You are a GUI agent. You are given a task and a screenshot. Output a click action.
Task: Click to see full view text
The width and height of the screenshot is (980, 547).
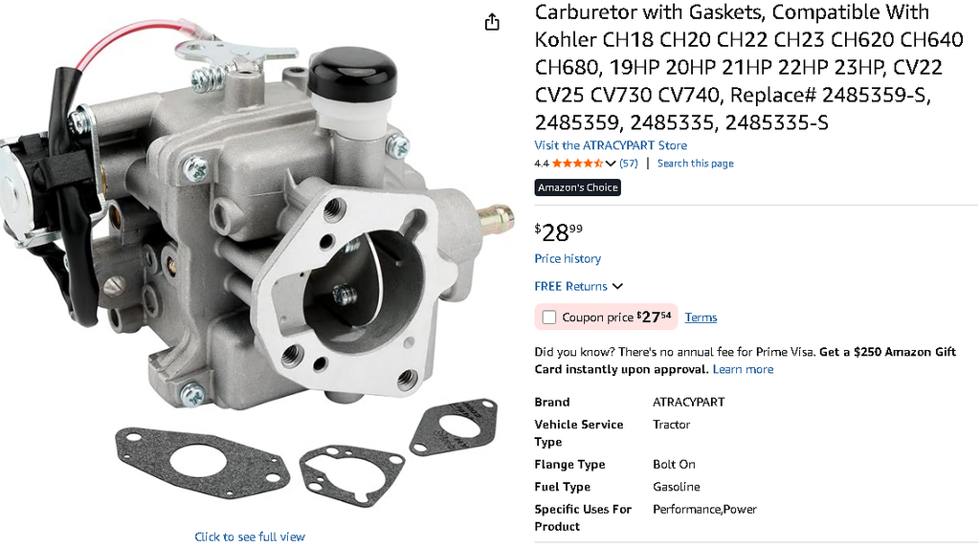pos(250,536)
